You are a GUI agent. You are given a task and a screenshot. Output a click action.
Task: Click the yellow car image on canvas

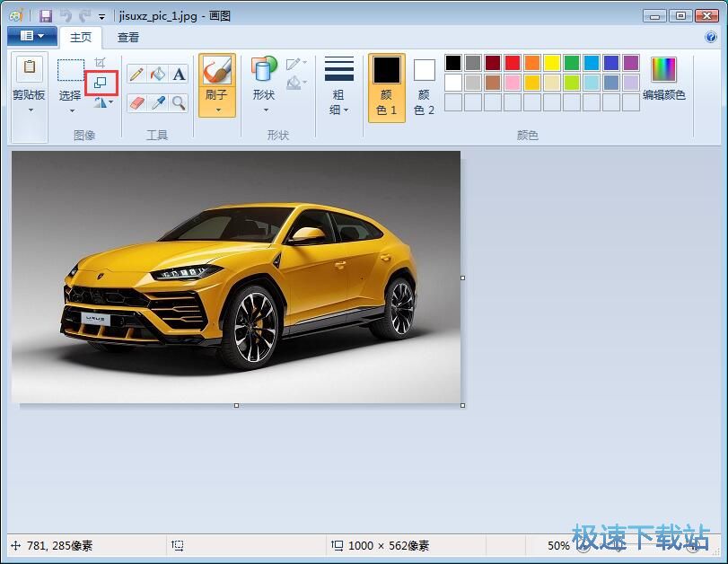[236, 278]
